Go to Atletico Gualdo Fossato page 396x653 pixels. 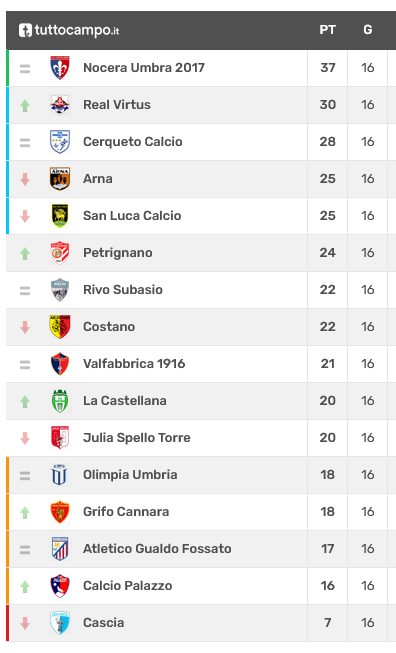pyautogui.click(x=157, y=548)
